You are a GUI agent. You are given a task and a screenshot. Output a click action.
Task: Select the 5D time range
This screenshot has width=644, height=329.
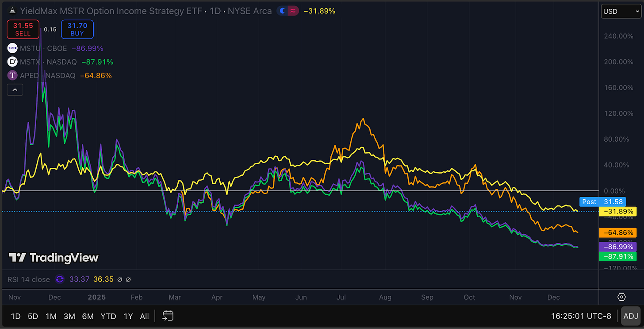click(x=33, y=316)
